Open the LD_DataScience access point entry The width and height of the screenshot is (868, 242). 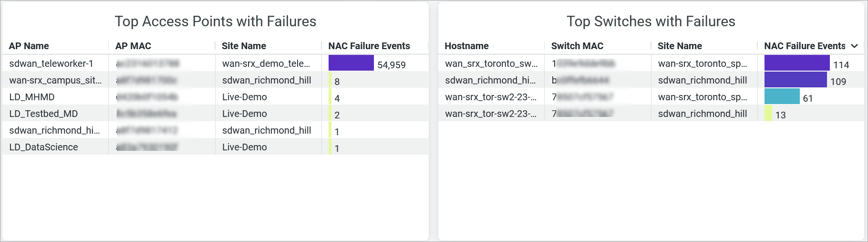(43, 147)
